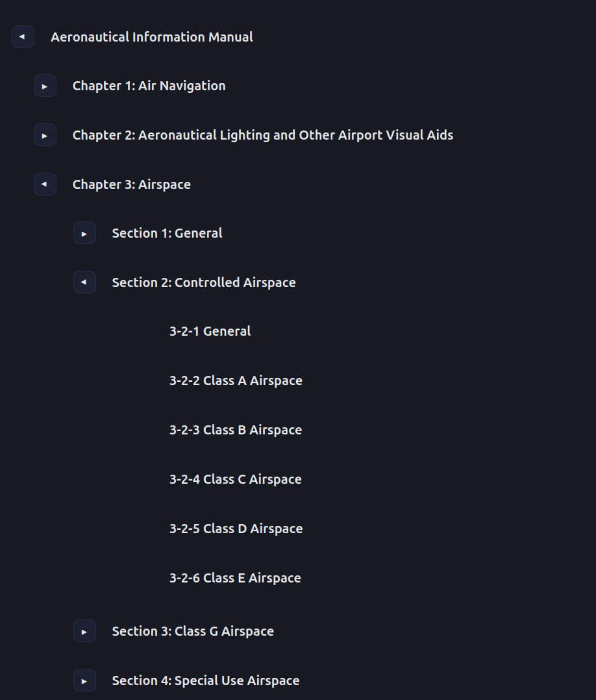The height and width of the screenshot is (700, 596).
Task: Open 3-2-4 Class C Airspace
Action: coord(236,479)
